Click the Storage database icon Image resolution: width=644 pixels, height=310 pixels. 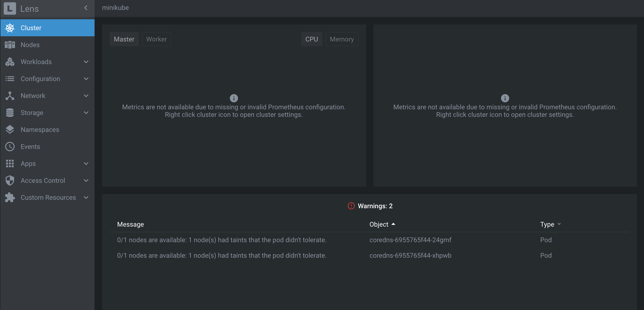click(x=10, y=113)
